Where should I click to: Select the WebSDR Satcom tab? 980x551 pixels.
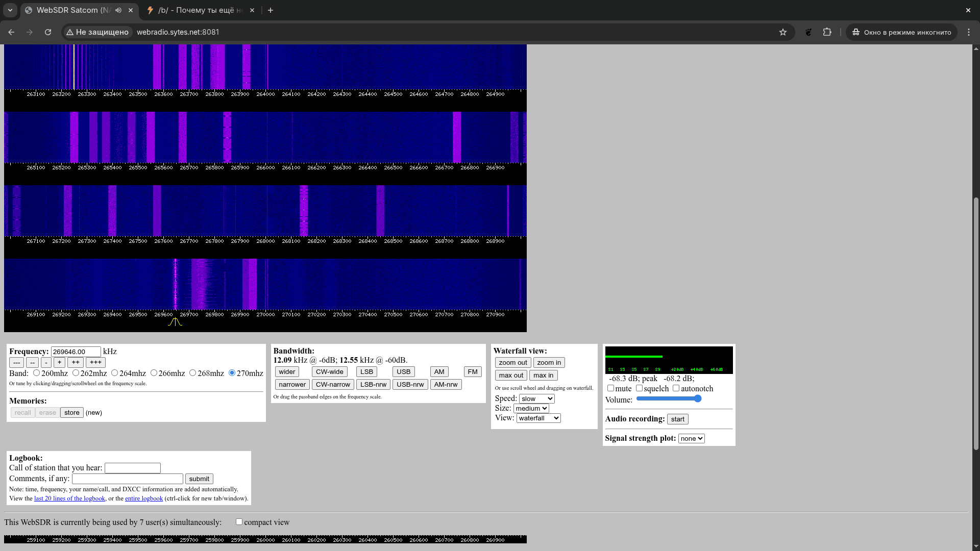point(71,10)
